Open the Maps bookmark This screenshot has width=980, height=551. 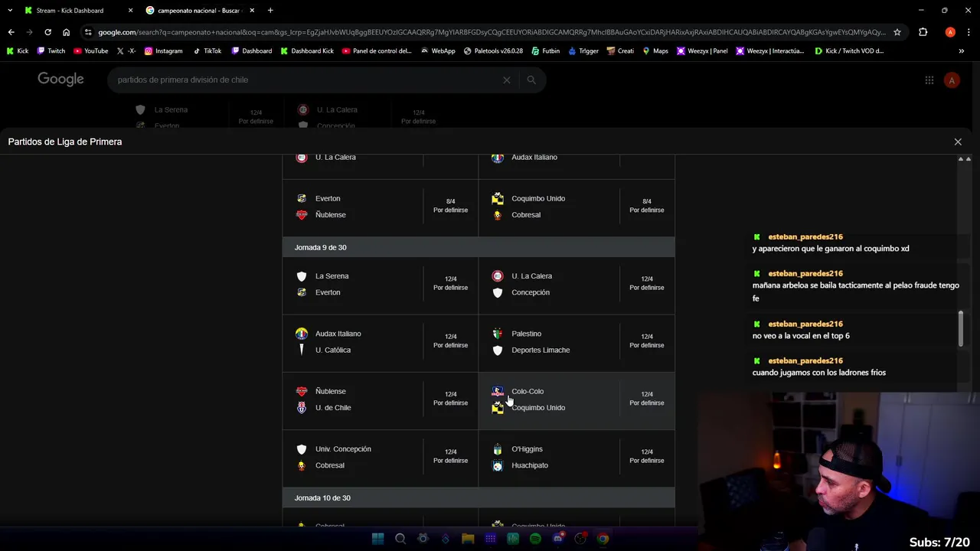tap(655, 51)
